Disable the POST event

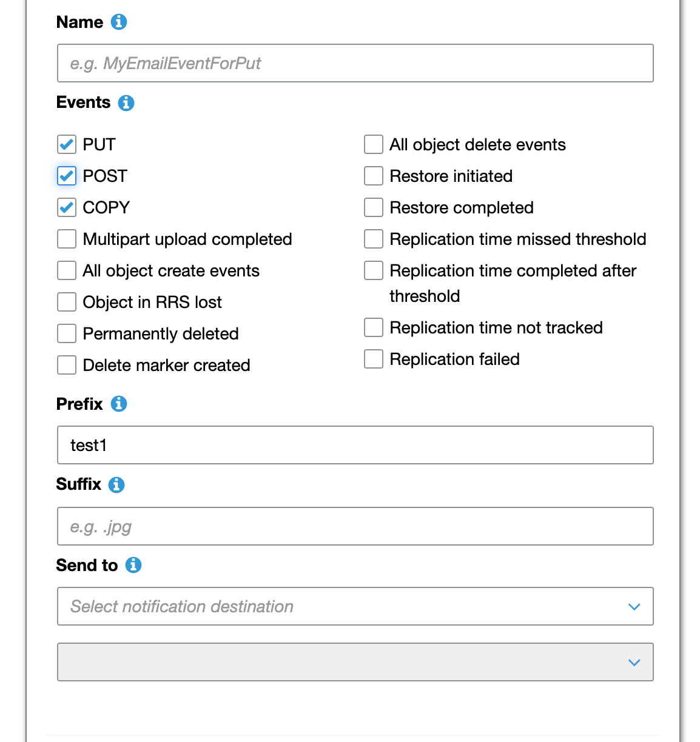[67, 176]
